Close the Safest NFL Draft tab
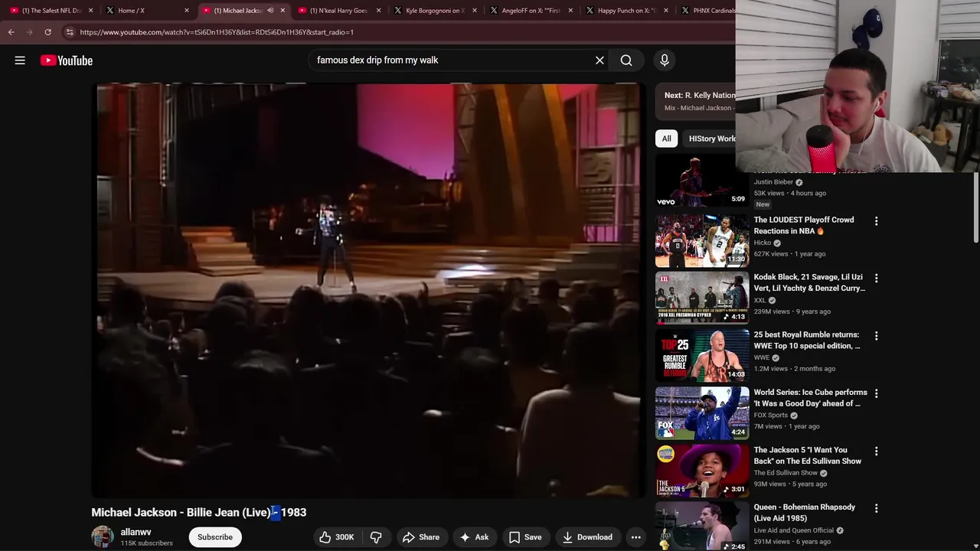The image size is (980, 551). [91, 11]
